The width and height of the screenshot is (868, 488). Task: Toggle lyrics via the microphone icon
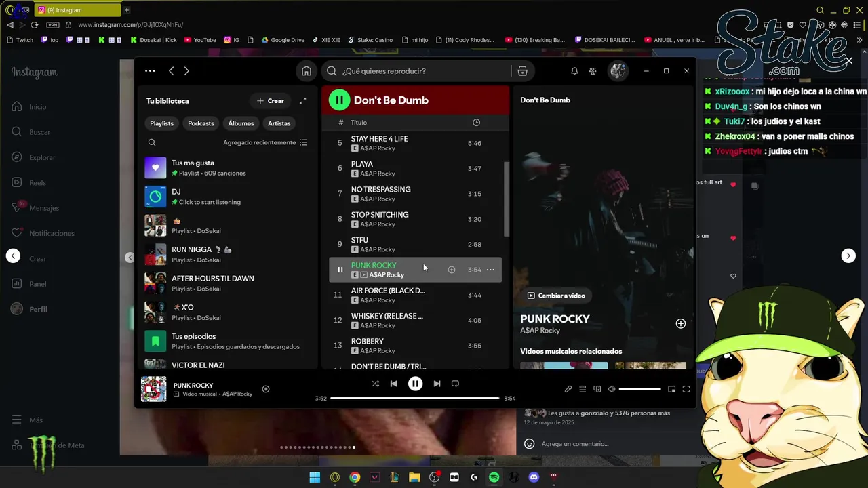pyautogui.click(x=568, y=389)
